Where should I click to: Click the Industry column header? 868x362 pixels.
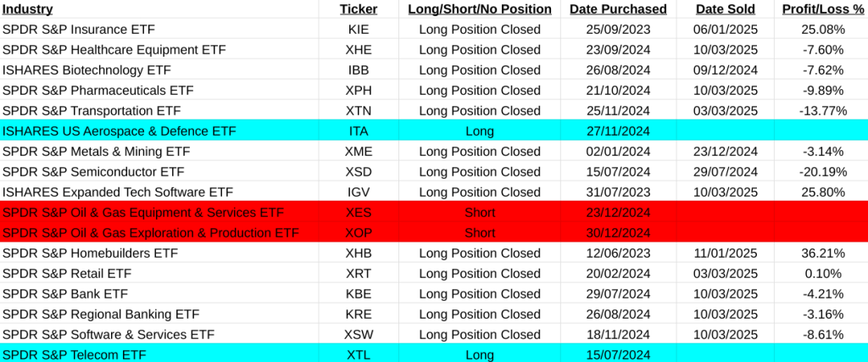tap(28, 9)
